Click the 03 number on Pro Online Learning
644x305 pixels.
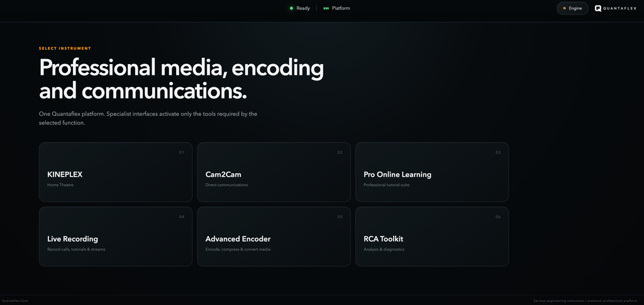tap(498, 153)
